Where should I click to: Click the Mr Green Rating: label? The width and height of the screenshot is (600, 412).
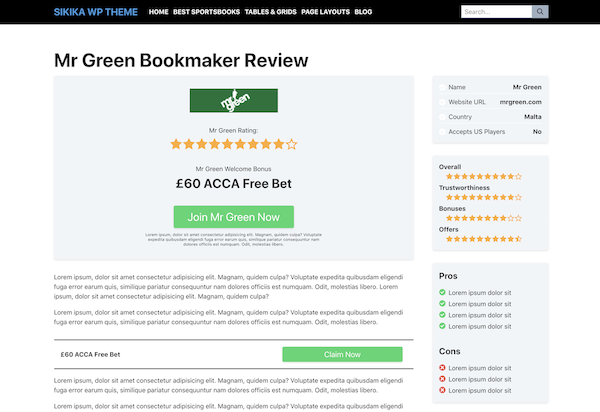click(x=233, y=130)
